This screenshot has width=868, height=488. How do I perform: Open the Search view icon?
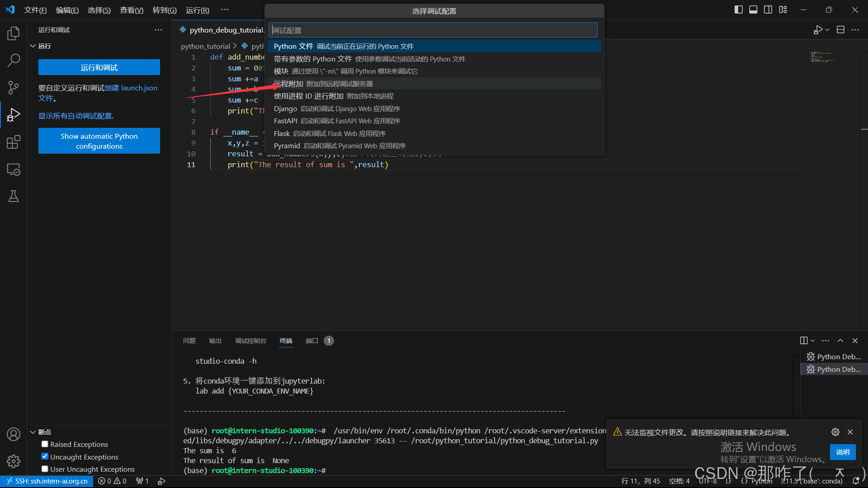pyautogui.click(x=13, y=60)
